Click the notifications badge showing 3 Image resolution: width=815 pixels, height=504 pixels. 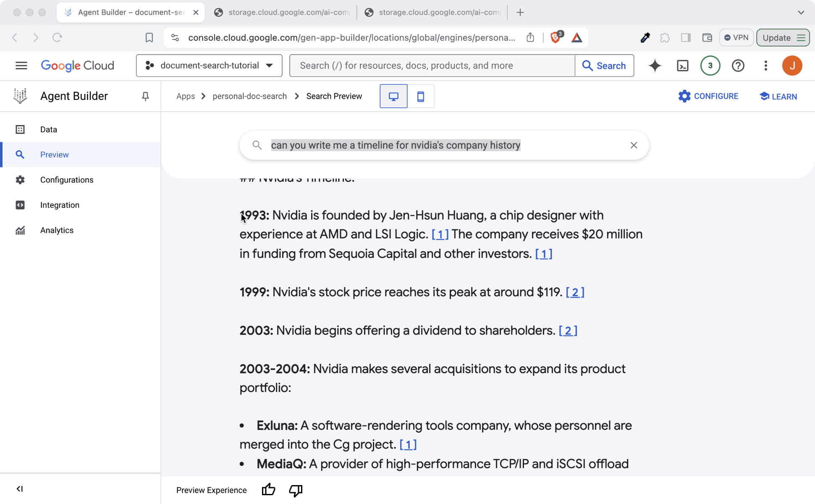[x=710, y=65]
